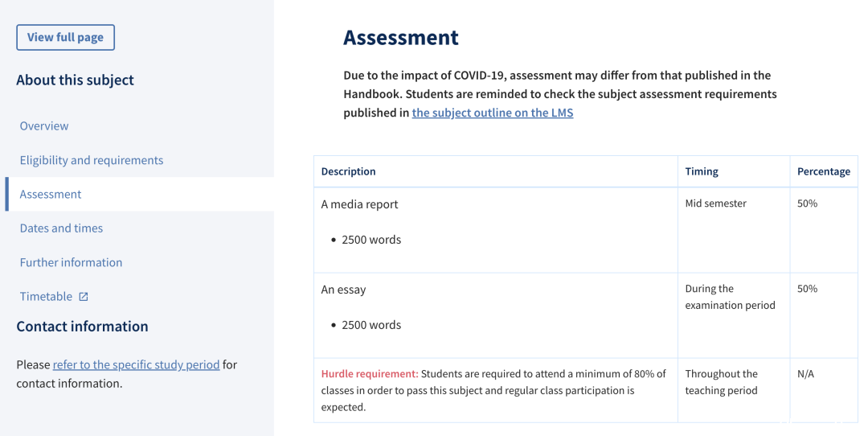868x436 pixels.
Task: Navigate to Further information
Action: point(71,262)
